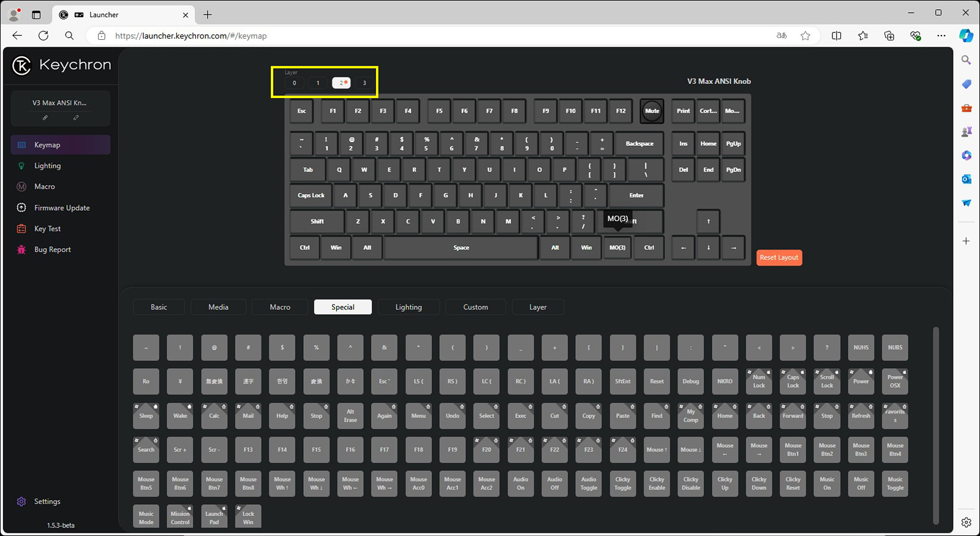
Task: Open a new browser tab
Action: click(x=208, y=15)
